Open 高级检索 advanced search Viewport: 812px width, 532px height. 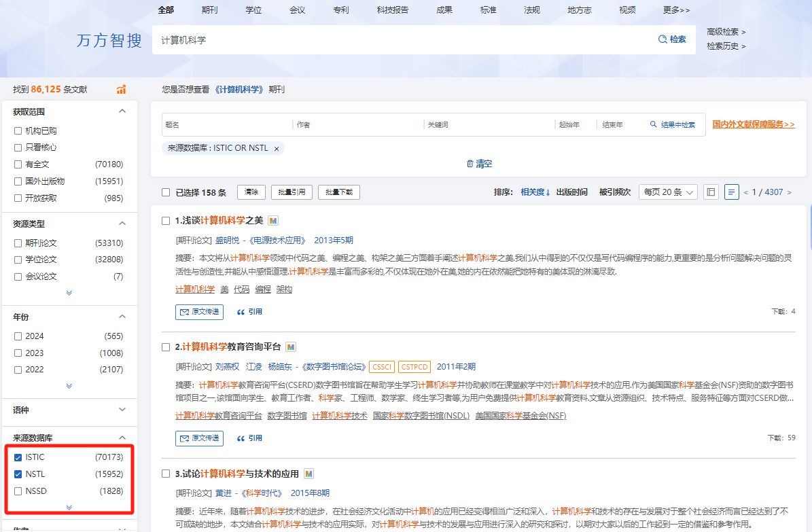click(726, 32)
